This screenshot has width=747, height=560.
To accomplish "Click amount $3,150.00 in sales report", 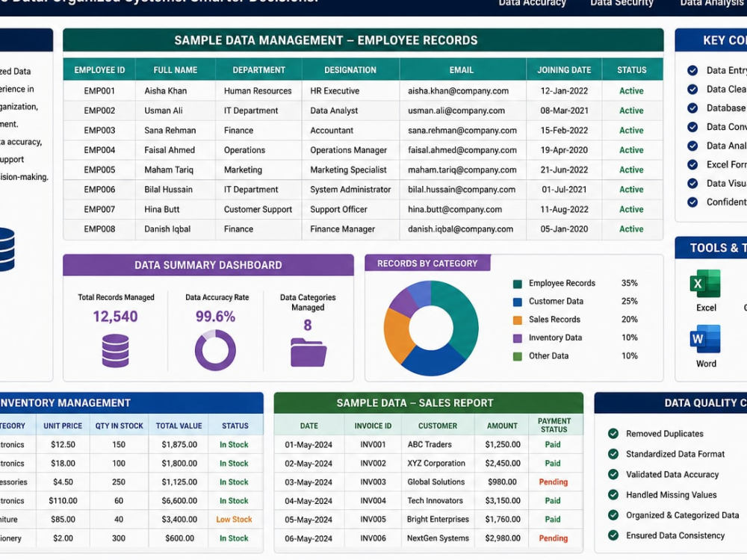I will click(503, 500).
